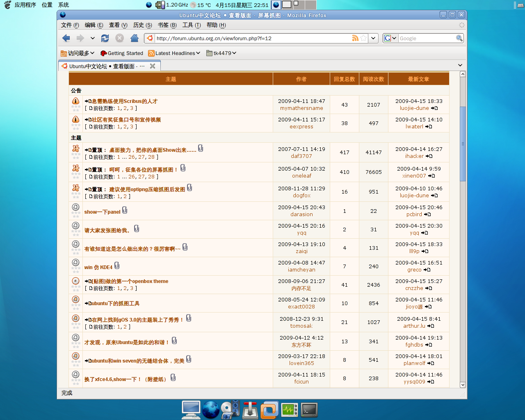Open topic 换了xfce4.6,show一下

126,379
